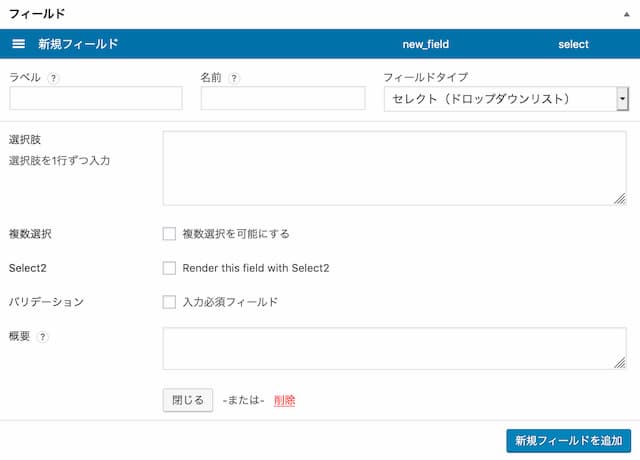640x460 pixels.
Task: Click the help icon next to 名前
Action: (234, 78)
